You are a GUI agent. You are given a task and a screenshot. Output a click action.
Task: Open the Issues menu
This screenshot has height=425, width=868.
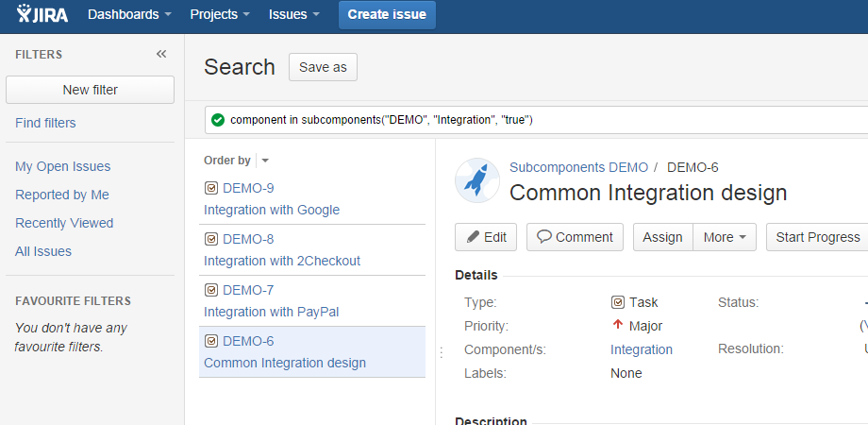[293, 15]
